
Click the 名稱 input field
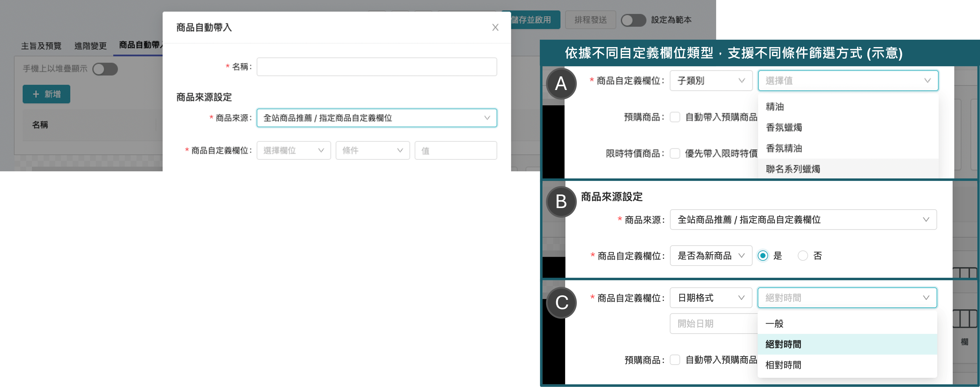pos(377,67)
